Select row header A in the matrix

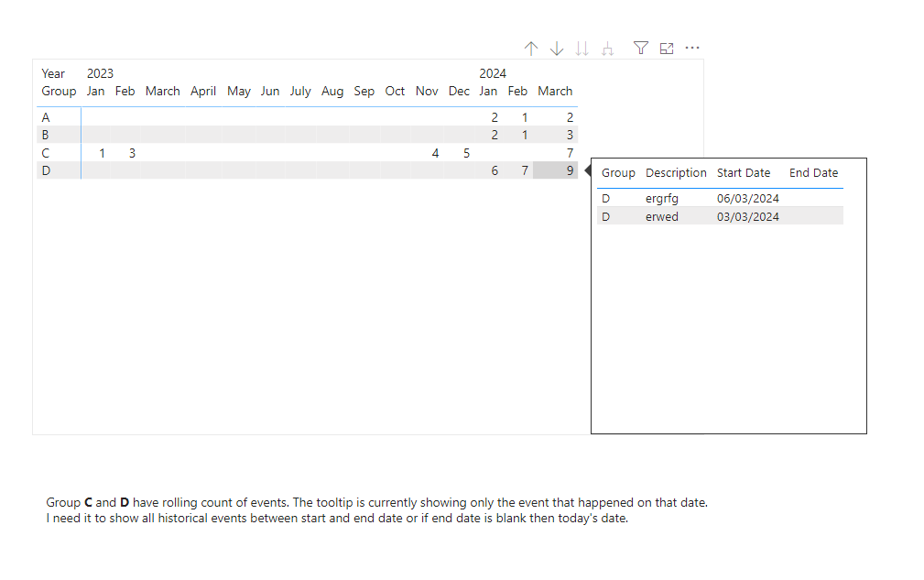(x=46, y=117)
